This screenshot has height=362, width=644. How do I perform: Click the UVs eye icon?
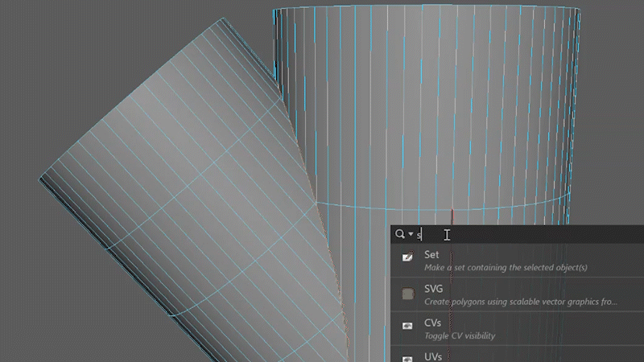coord(407,359)
